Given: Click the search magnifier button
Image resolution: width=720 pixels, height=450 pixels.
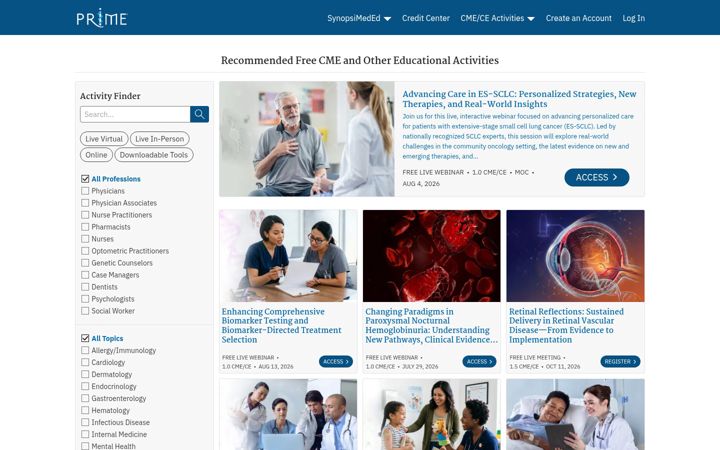Looking at the screenshot, I should (x=199, y=114).
